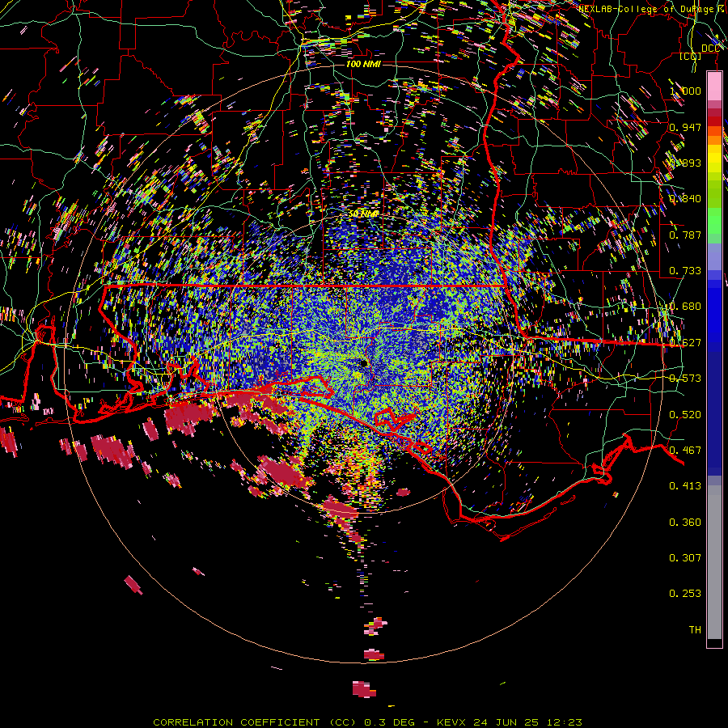Click the 0.467 scale value

[685, 450]
